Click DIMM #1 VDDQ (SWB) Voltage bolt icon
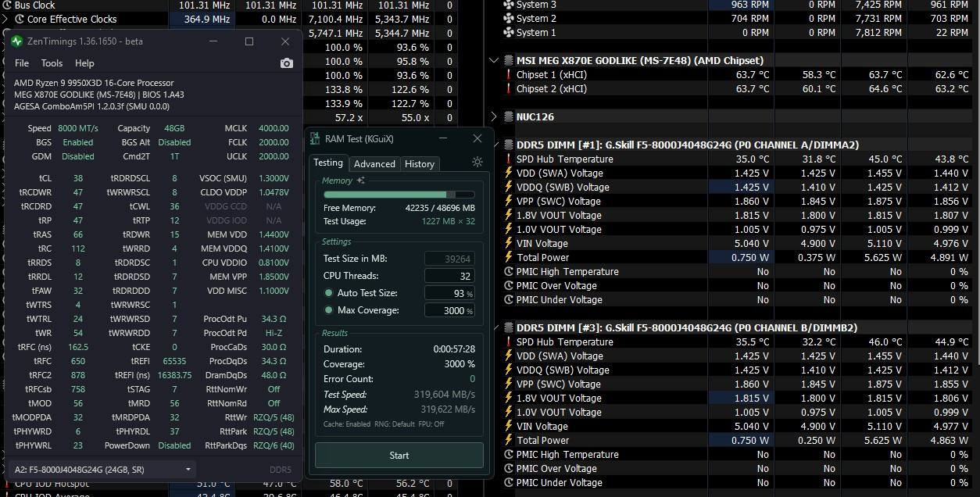This screenshot has height=497, width=980. pos(509,187)
